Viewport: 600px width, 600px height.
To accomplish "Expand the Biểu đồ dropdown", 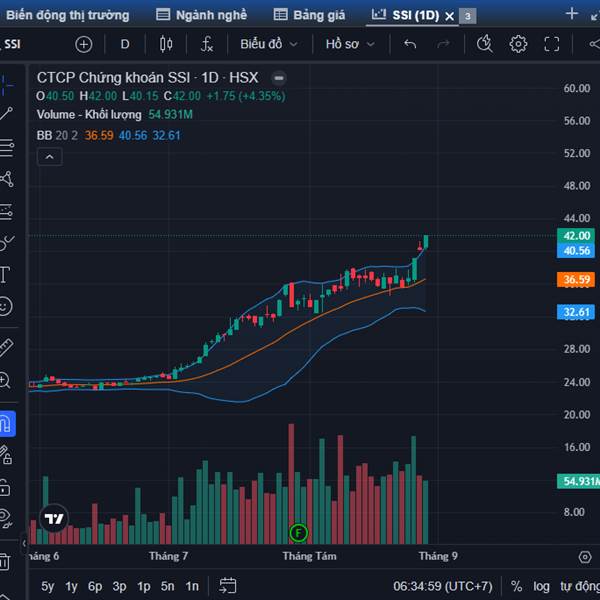I will 269,44.
